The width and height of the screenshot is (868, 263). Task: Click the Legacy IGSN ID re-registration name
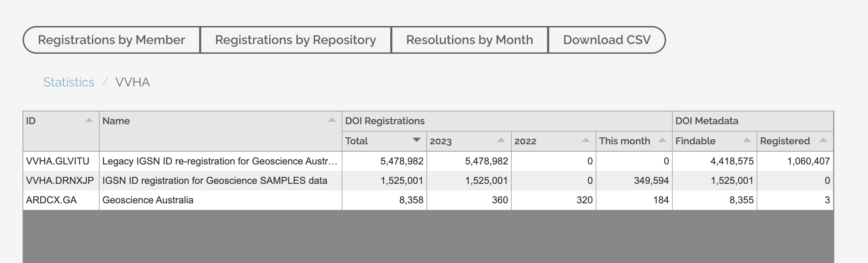point(220,161)
